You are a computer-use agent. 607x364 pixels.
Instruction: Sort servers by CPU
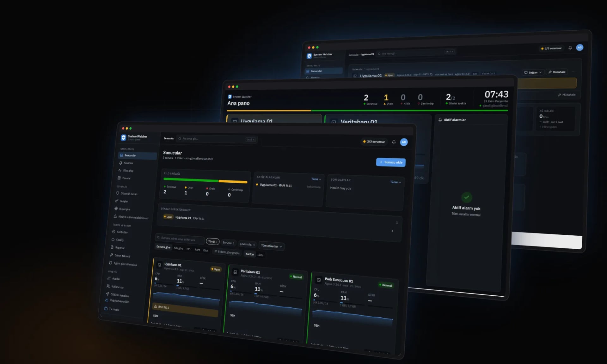click(189, 249)
